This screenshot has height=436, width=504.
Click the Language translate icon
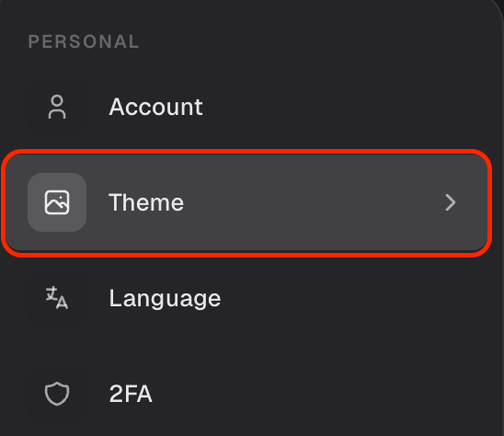(x=57, y=298)
